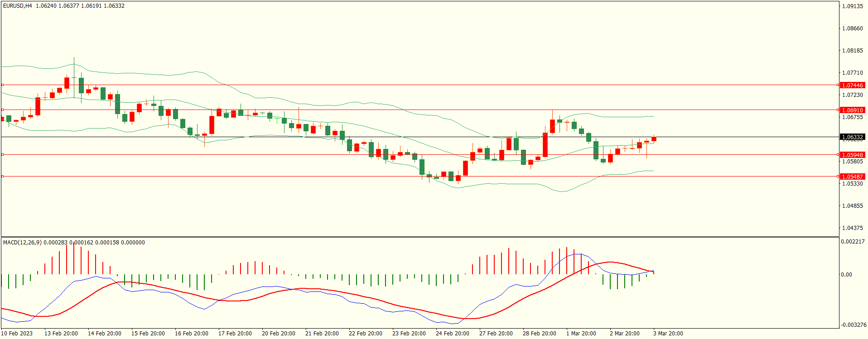Select the 13 Feb 20:00 time label

(61, 334)
